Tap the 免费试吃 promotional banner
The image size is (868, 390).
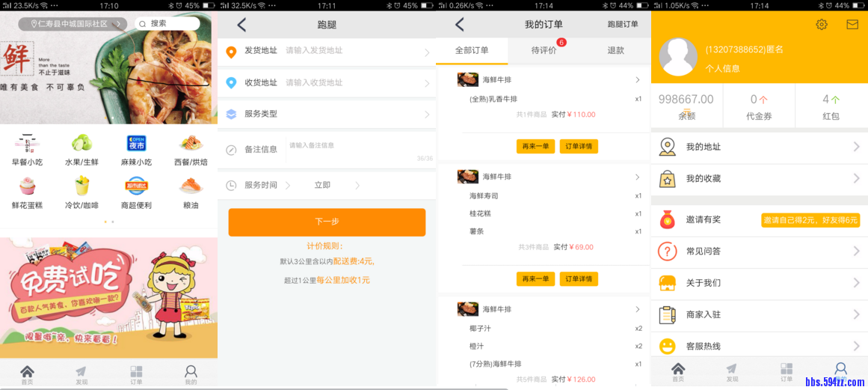click(108, 297)
